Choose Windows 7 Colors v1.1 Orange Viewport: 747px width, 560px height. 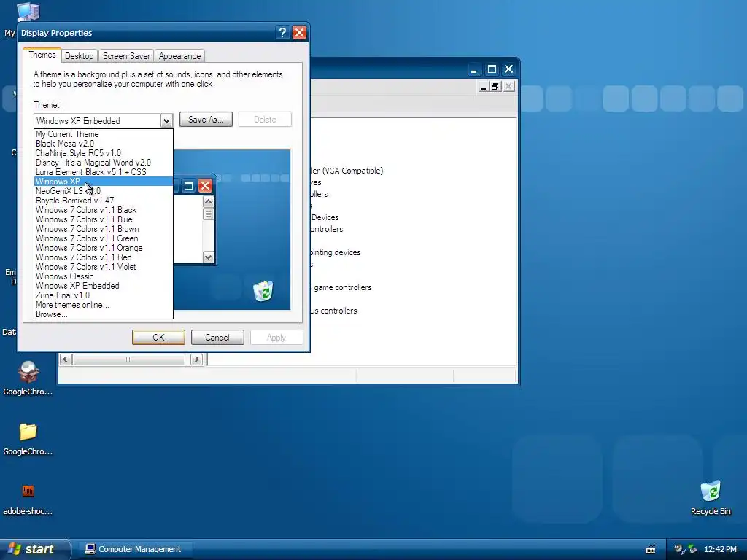104,248
